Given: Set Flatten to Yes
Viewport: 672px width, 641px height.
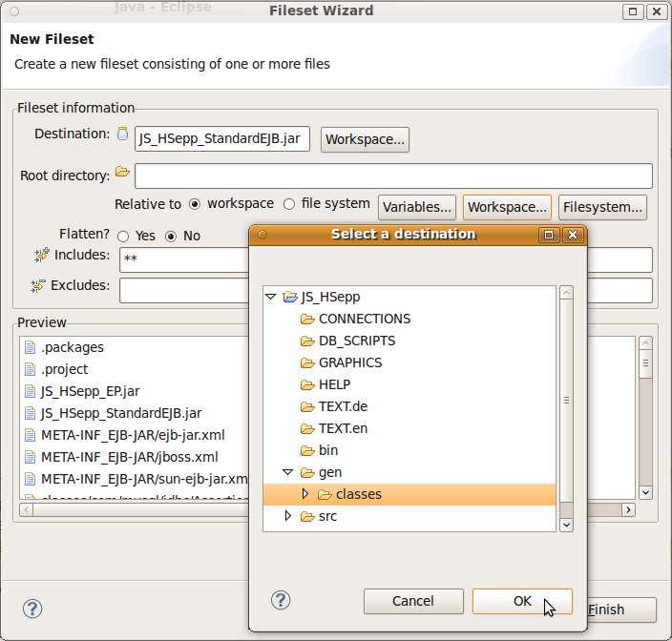Looking at the screenshot, I should click(123, 236).
